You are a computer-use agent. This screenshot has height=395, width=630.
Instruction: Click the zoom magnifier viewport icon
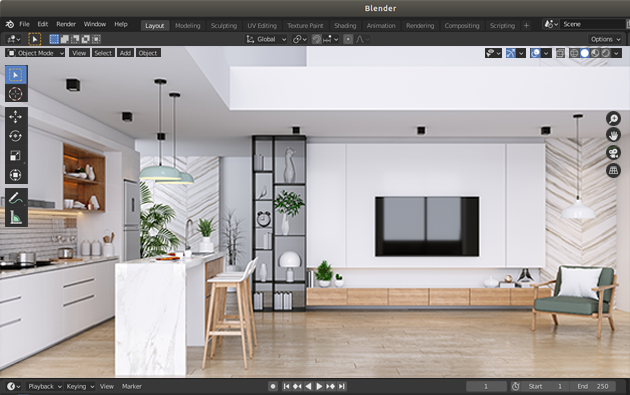coord(613,119)
